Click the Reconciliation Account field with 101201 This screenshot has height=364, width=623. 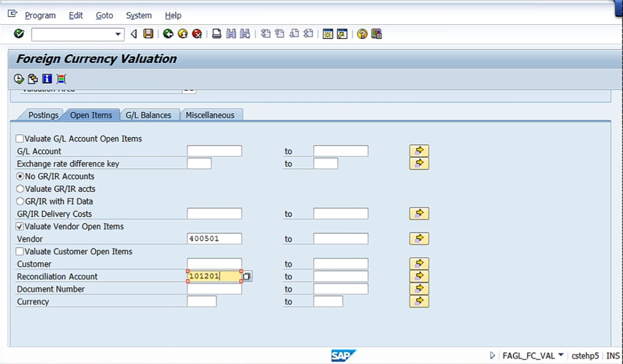pyautogui.click(x=214, y=276)
